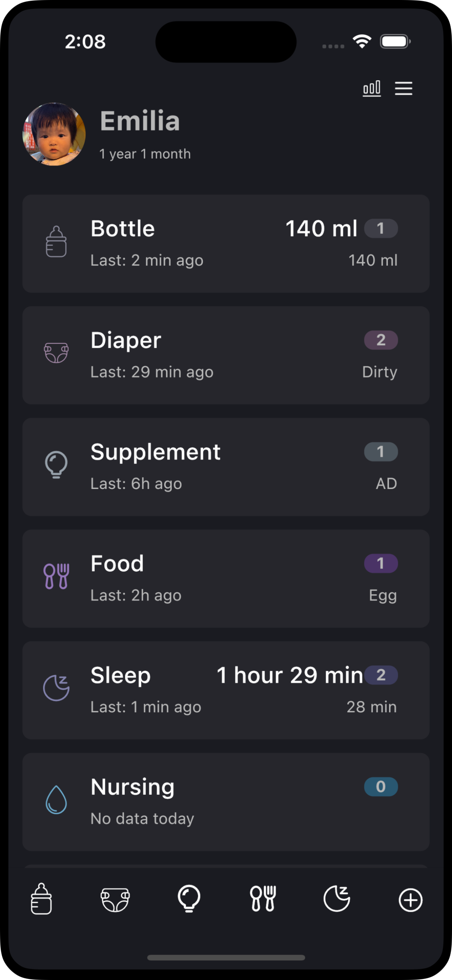Screen dimensions: 452x980
Task: Tap the diaper icon in bottom toolbar
Action: click(115, 900)
